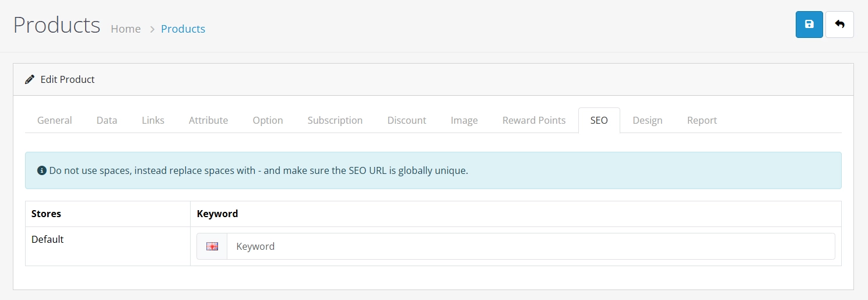Open the Option tab

[x=268, y=120]
